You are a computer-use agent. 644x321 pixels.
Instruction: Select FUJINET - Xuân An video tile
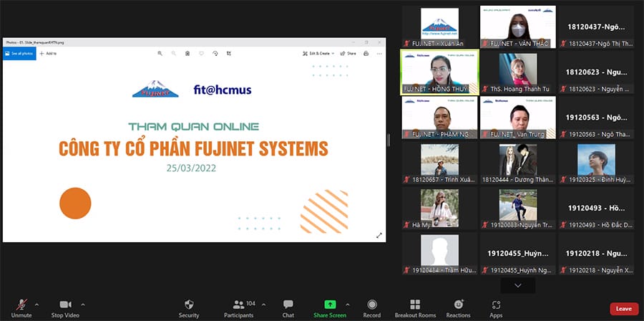439,27
